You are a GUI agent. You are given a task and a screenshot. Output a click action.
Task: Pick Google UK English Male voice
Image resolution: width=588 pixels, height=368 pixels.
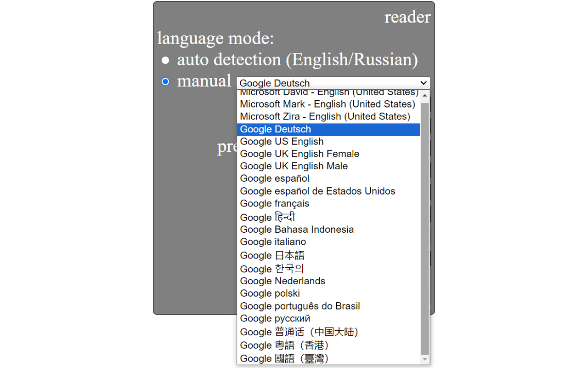click(x=328, y=166)
